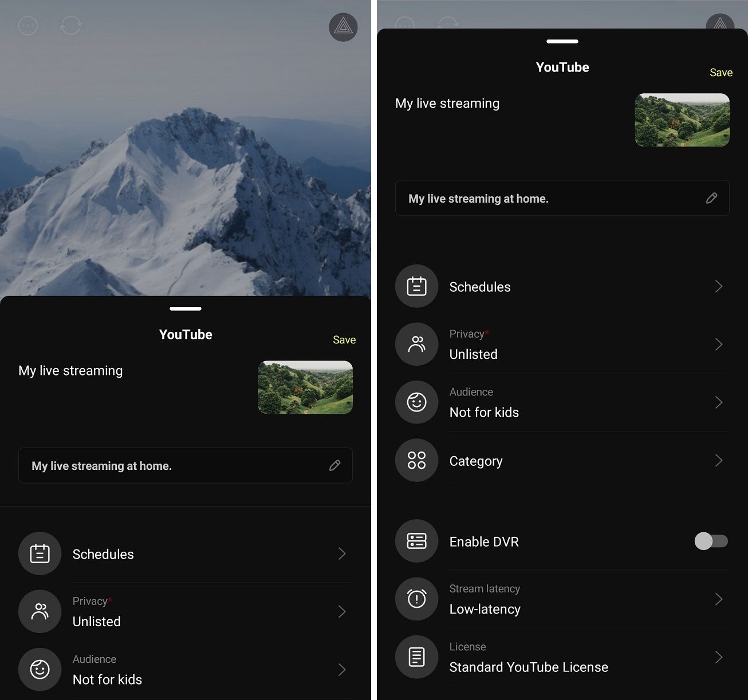The image size is (748, 700).
Task: Tap the Schedules calendar icon in the left screen
Action: click(40, 553)
